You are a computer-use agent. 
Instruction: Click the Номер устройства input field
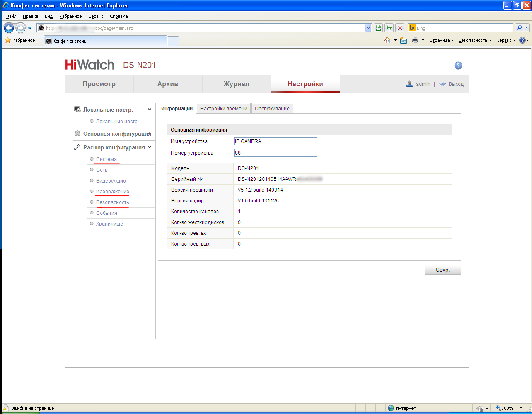coord(275,153)
